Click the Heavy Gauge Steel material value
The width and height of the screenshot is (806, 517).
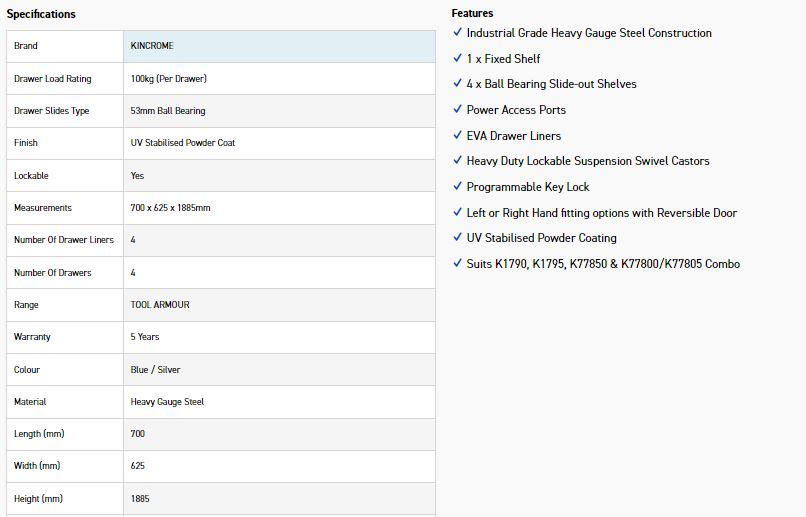(x=167, y=402)
